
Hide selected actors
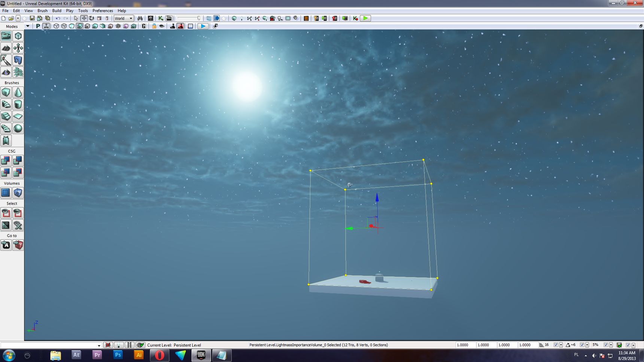coord(18,213)
